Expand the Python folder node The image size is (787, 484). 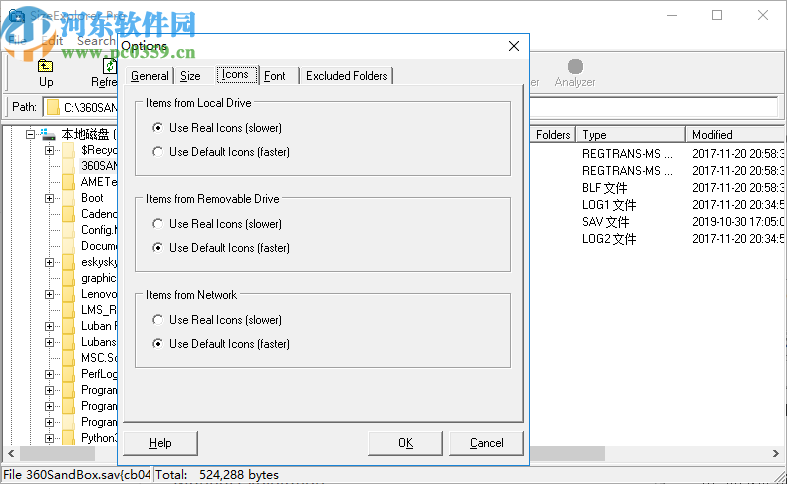[x=49, y=438]
